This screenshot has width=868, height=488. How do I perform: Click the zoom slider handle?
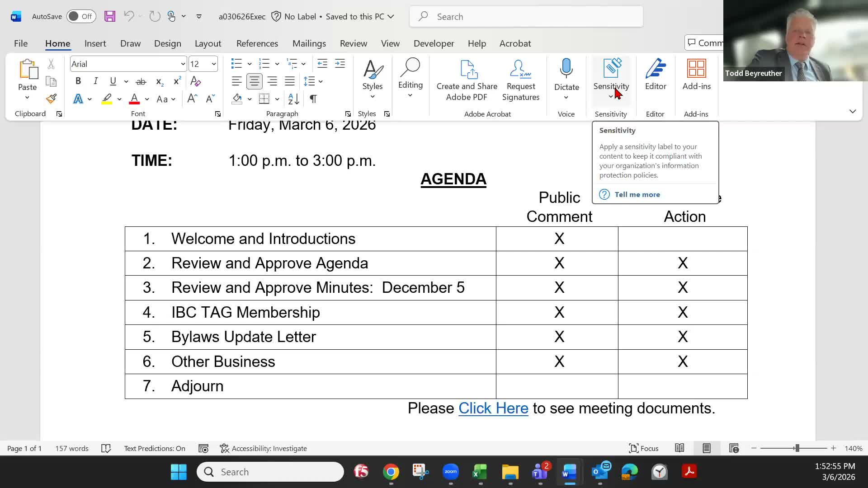797,448
